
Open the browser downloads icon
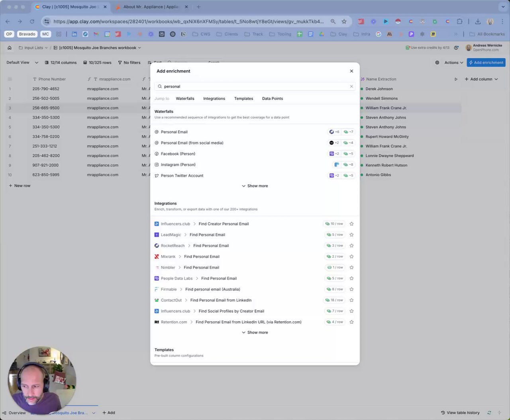[478, 21]
